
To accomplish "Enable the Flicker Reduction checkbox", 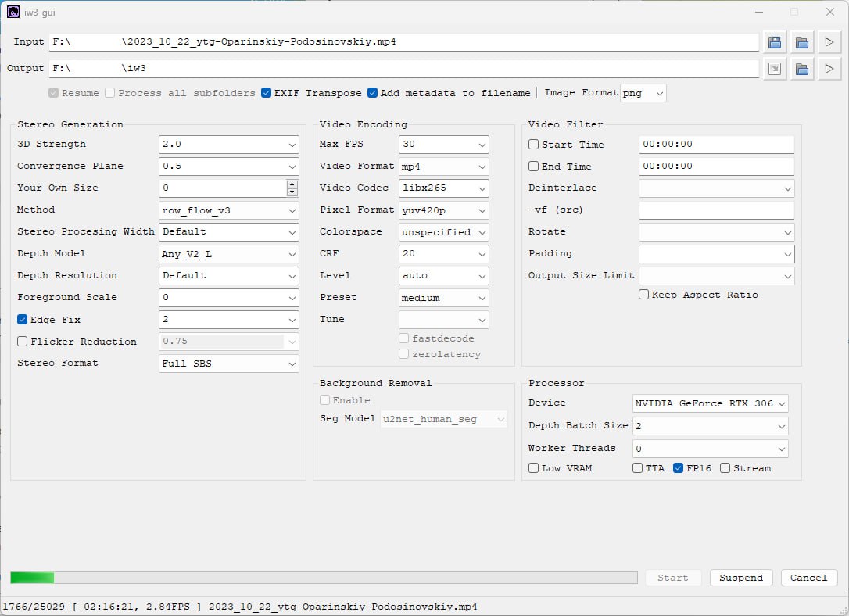I will pyautogui.click(x=23, y=342).
